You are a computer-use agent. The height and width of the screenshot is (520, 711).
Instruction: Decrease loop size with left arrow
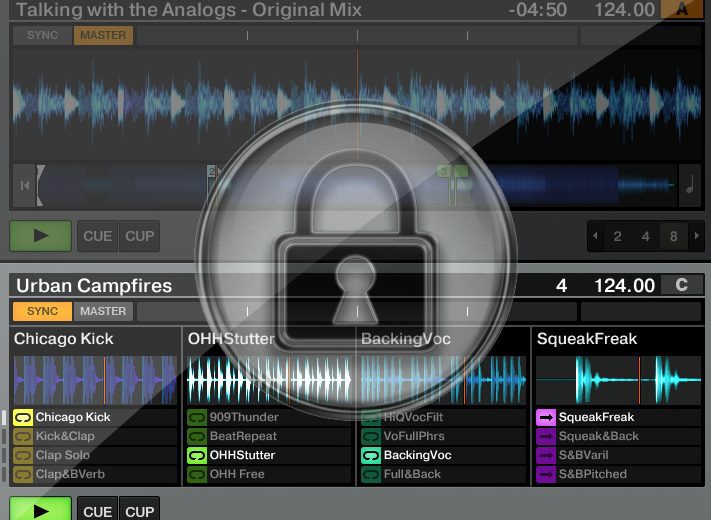click(595, 236)
